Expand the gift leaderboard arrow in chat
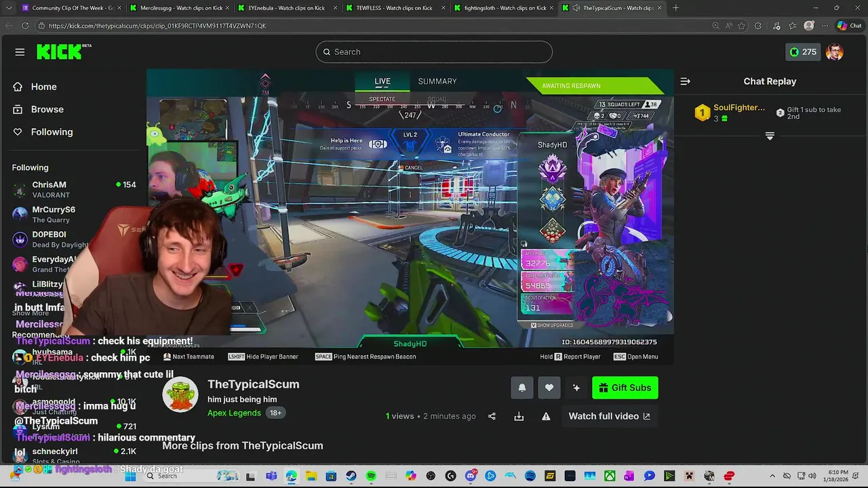 pyautogui.click(x=770, y=136)
